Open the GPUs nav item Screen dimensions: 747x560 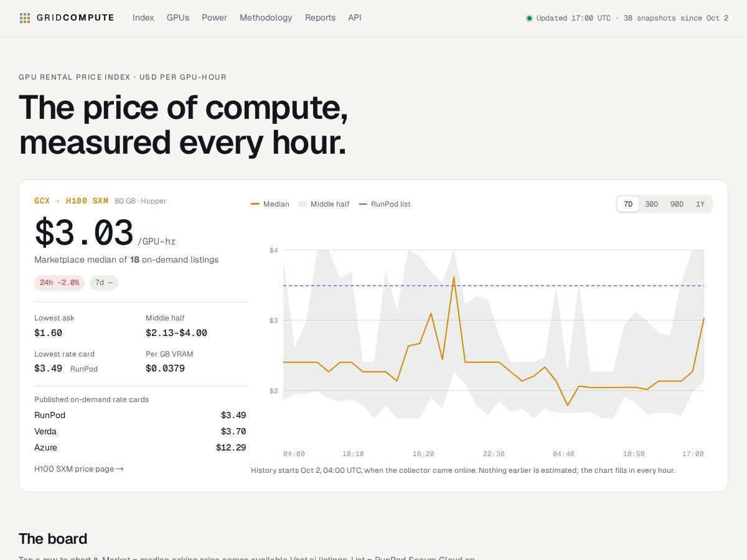click(x=178, y=18)
